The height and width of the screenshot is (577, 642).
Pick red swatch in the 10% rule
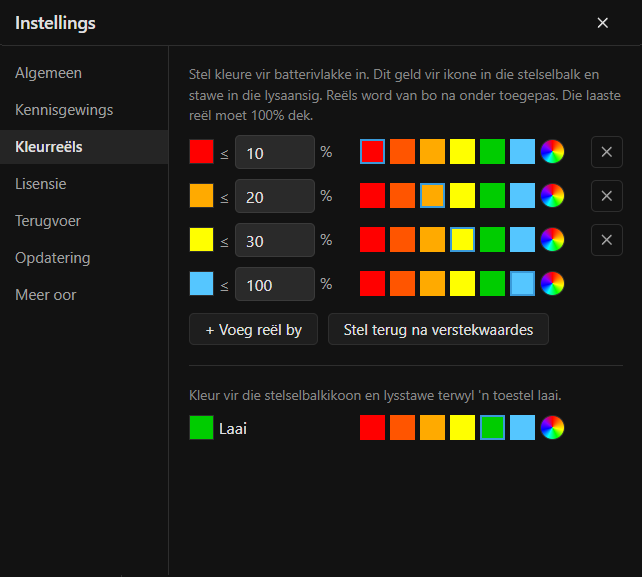373,152
